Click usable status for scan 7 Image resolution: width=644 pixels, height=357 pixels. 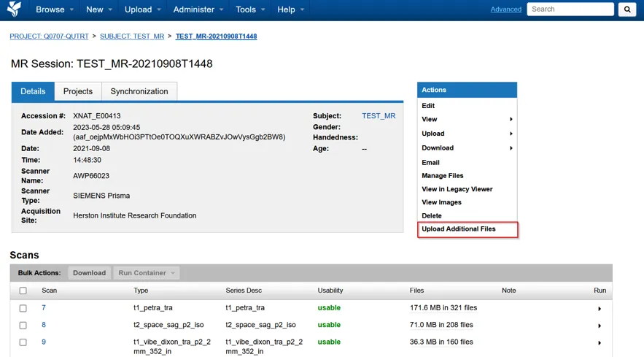point(329,307)
